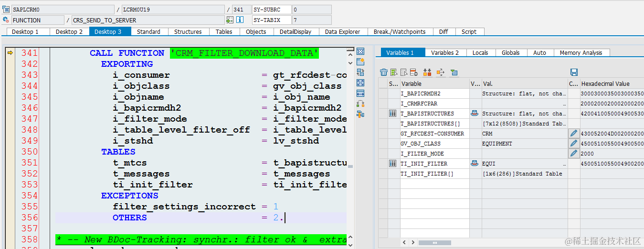644x249 pixels.
Task: Click the horizontal expand icon beside the editor
Action: [x=360, y=93]
